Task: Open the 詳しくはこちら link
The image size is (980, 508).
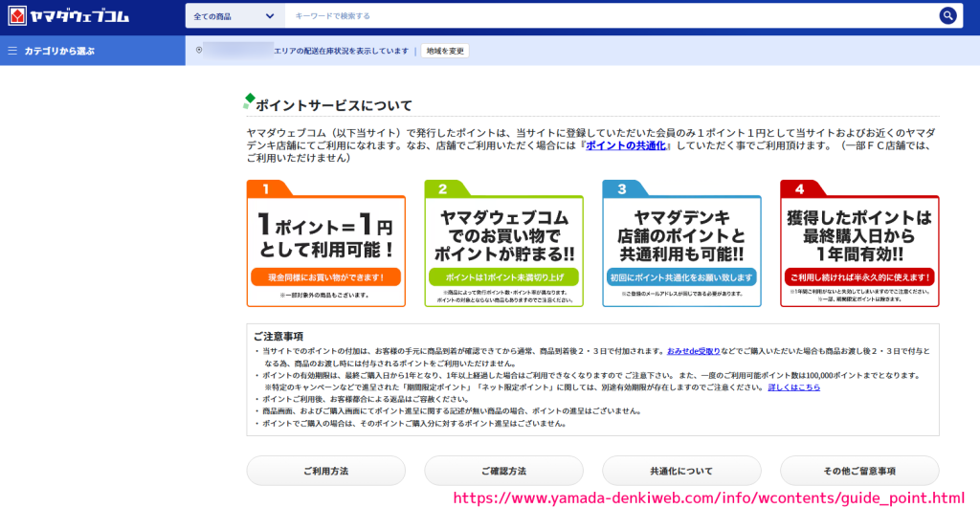Action: (x=793, y=387)
